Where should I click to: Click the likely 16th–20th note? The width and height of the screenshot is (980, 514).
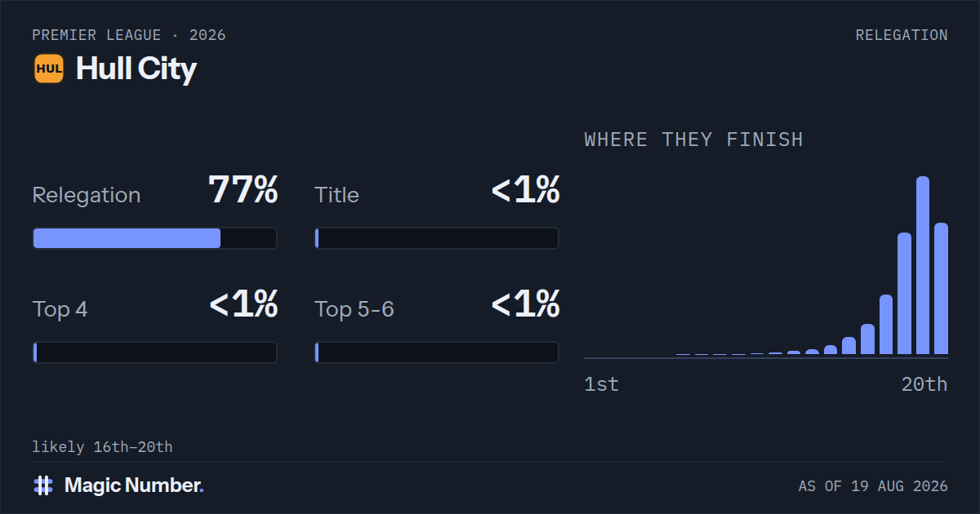(102, 447)
